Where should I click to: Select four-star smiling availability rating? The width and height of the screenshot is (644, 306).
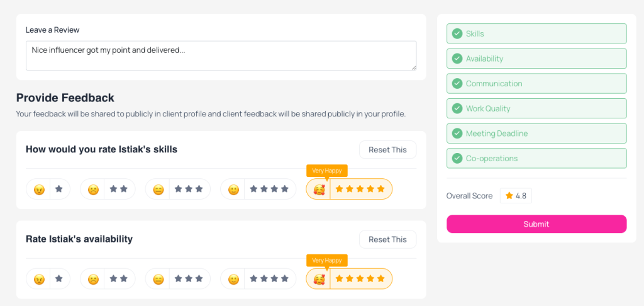coord(258,279)
